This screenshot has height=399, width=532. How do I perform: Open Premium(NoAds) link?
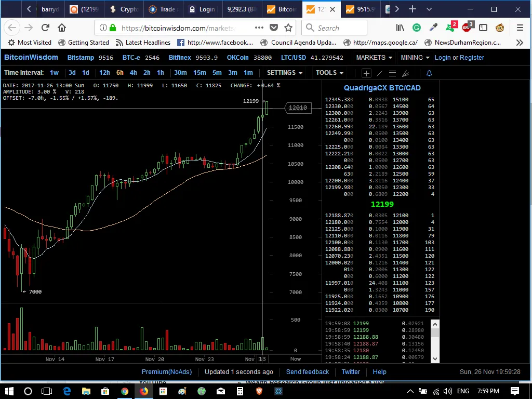[x=167, y=372]
